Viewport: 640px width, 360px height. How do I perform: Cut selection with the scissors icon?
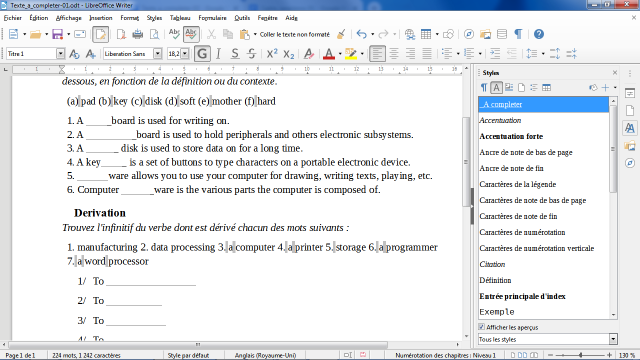coord(211,34)
